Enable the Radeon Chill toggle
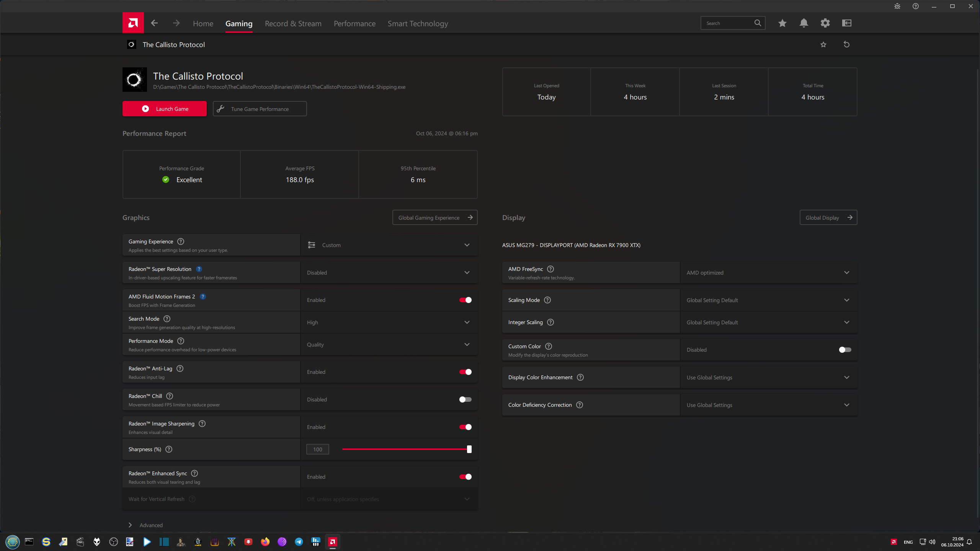The width and height of the screenshot is (980, 551). point(465,399)
